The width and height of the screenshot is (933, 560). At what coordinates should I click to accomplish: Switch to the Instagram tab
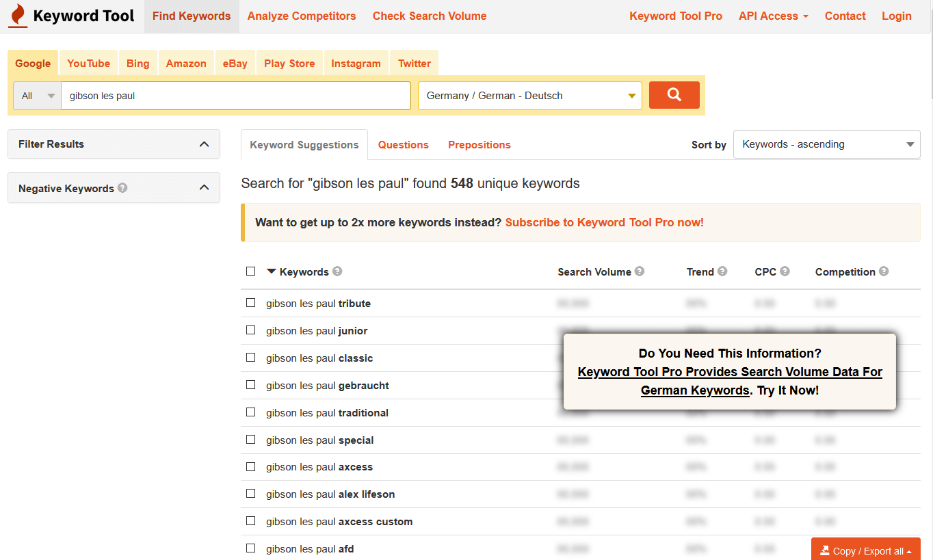point(356,63)
